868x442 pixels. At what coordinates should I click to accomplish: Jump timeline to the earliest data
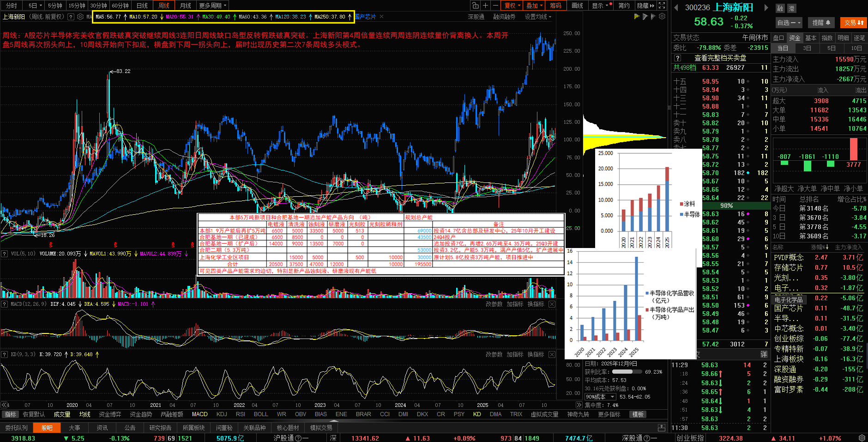pos(4,405)
